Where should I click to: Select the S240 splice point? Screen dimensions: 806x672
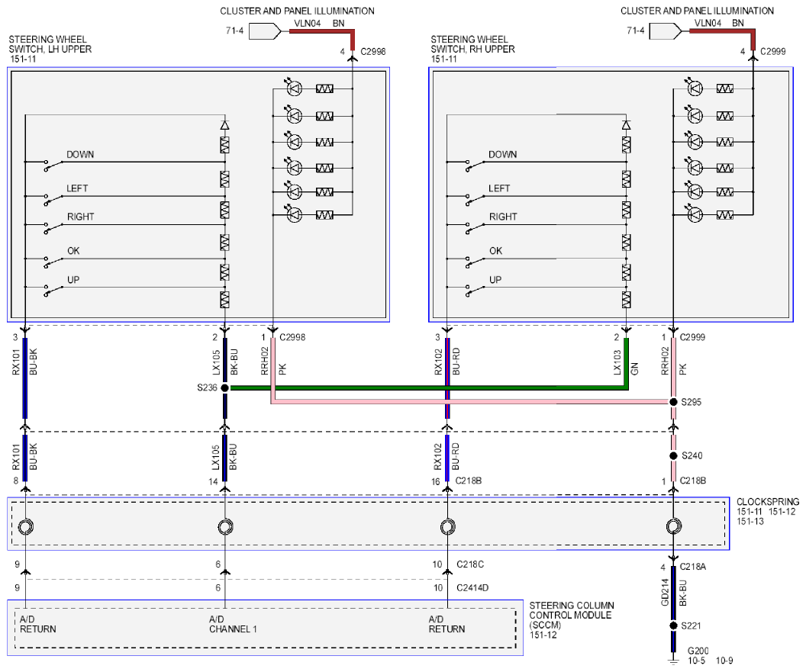(673, 455)
